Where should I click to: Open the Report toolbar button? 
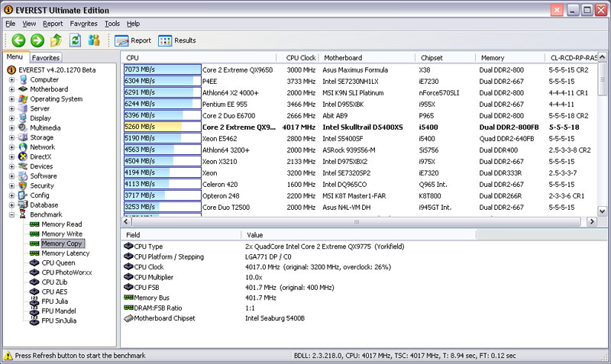[x=133, y=40]
